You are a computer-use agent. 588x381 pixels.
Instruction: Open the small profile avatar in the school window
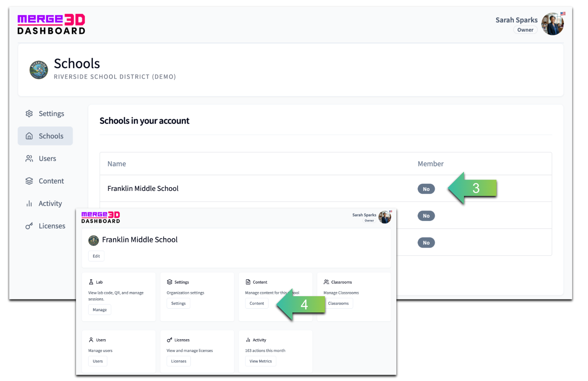coord(385,217)
